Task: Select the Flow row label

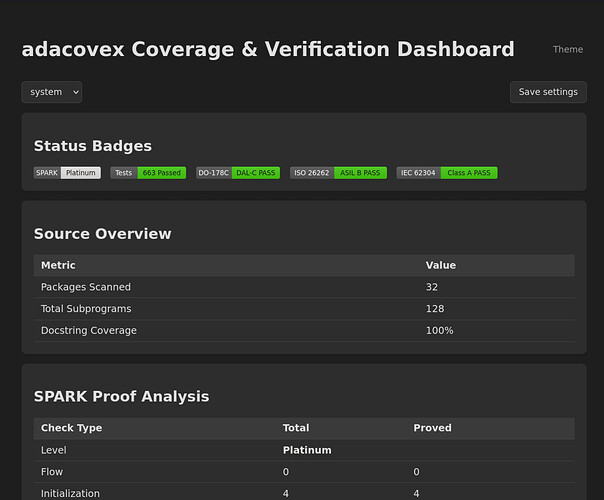Action: (52, 472)
